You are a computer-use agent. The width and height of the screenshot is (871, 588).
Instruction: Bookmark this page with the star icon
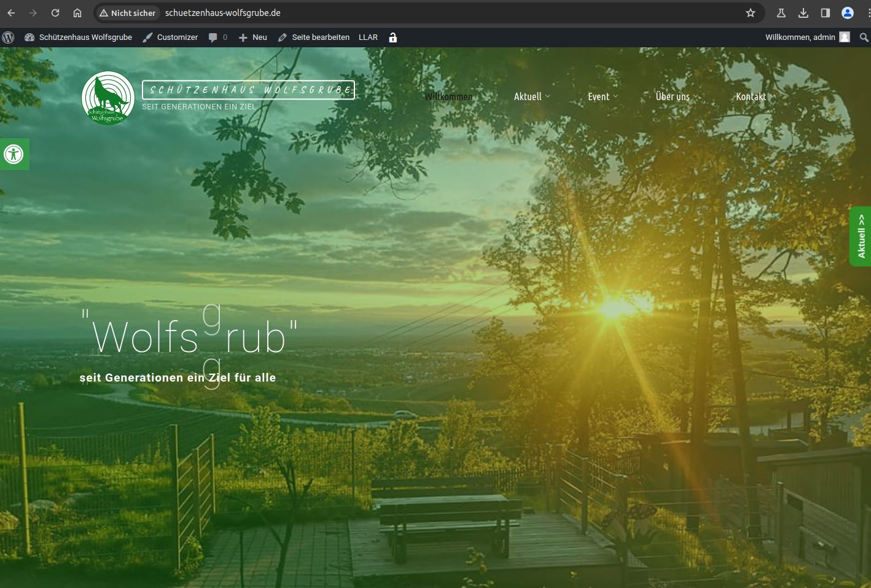(751, 13)
